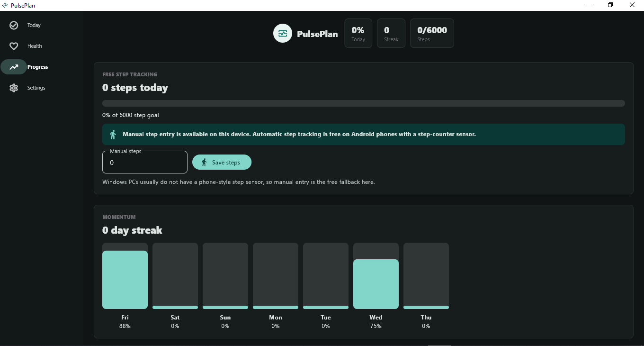The image size is (644, 346).
Task: Click the 0/6000 Steps stat card
Action: (432, 33)
